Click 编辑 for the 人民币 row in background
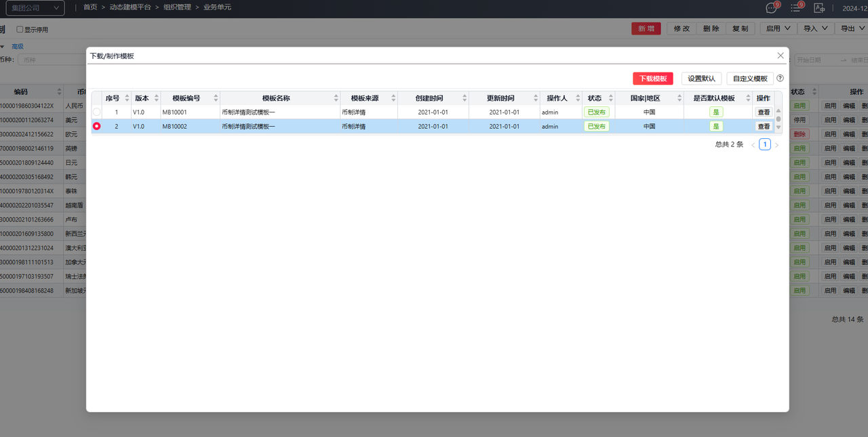The height and width of the screenshot is (437, 868). pyautogui.click(x=848, y=106)
